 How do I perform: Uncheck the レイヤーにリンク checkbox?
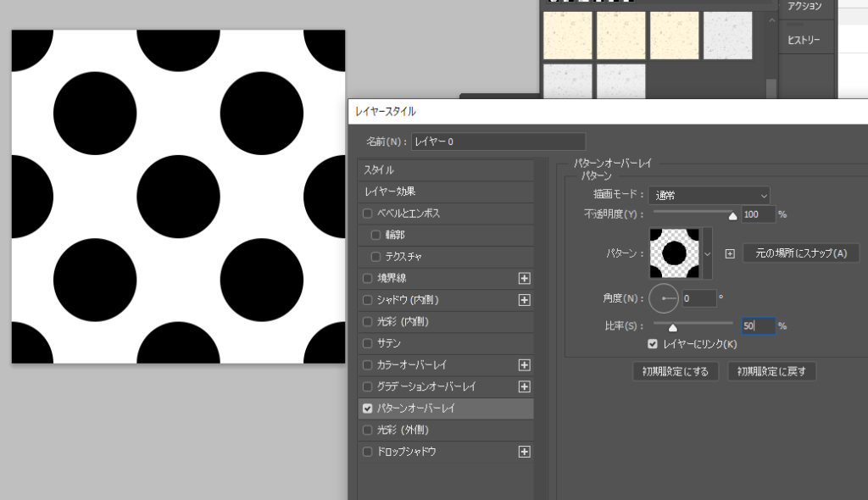[x=652, y=344]
